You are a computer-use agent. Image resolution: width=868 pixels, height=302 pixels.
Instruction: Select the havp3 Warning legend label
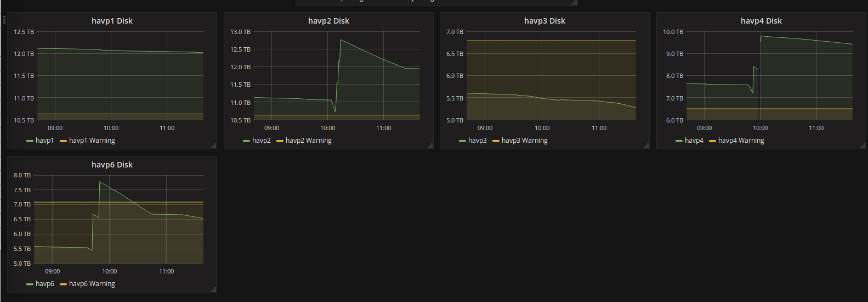[524, 141]
